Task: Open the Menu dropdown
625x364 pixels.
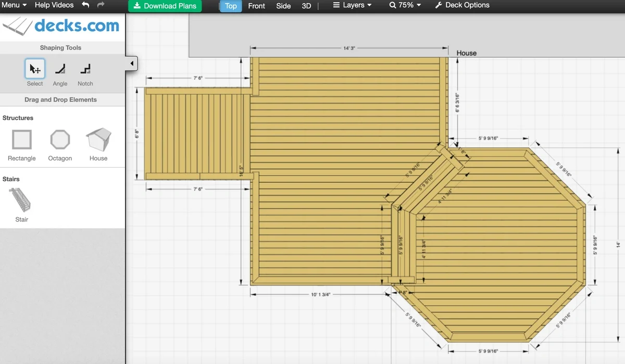Action: pyautogui.click(x=14, y=5)
